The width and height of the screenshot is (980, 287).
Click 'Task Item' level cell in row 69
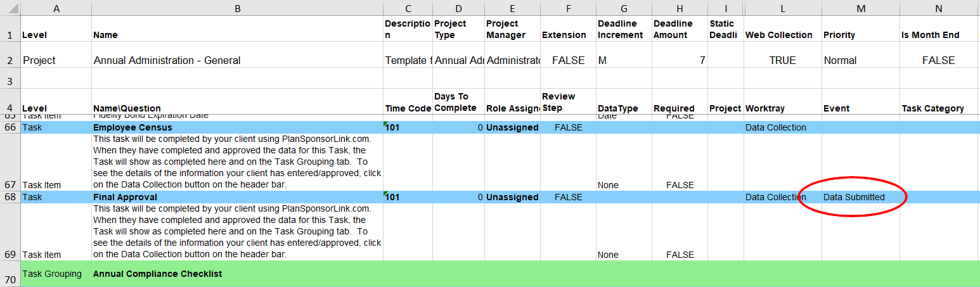tap(56, 232)
